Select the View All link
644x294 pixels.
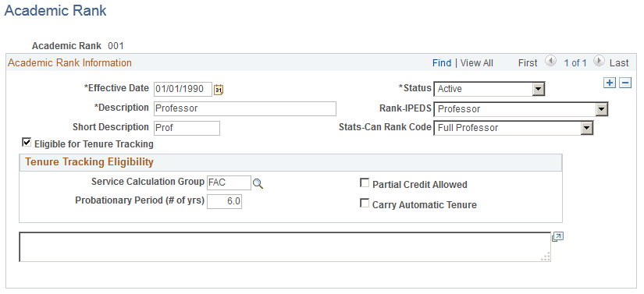(477, 62)
